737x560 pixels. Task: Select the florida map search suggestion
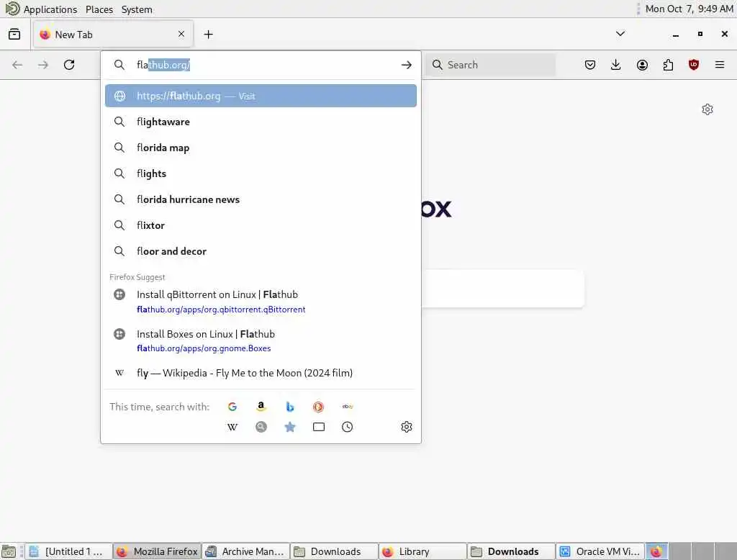pos(261,148)
